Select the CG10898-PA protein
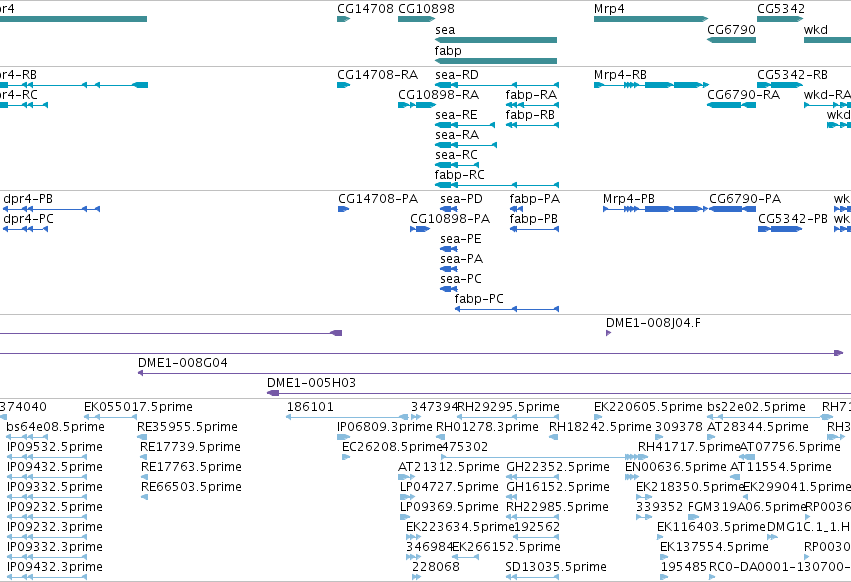 pos(420,229)
